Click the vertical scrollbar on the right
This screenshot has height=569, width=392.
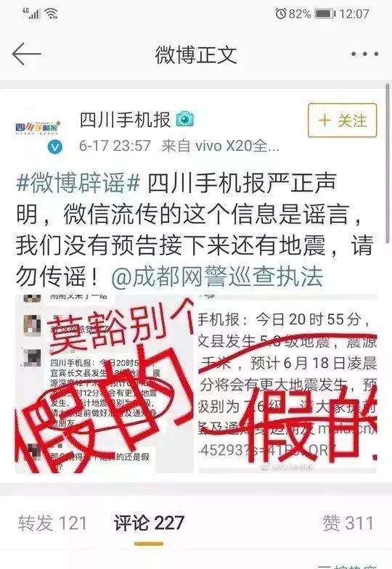tap(388, 160)
